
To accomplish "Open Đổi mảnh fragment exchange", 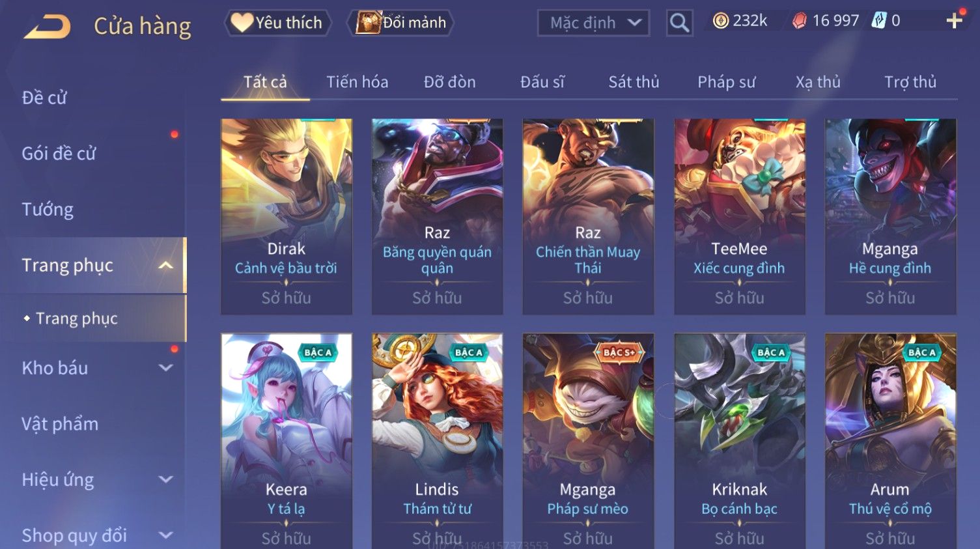I will click(400, 23).
